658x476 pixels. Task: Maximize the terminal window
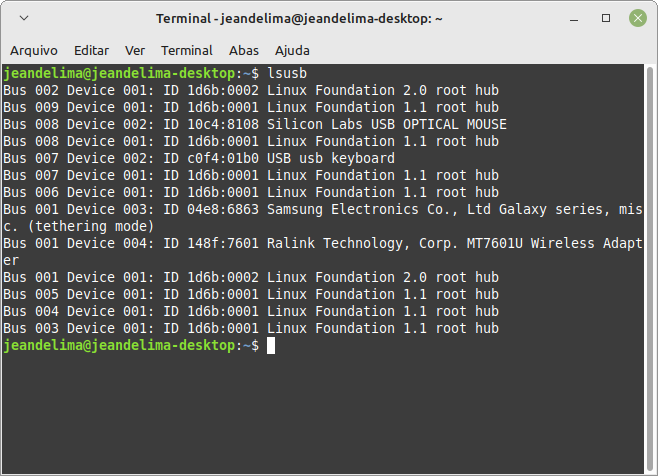click(606, 18)
